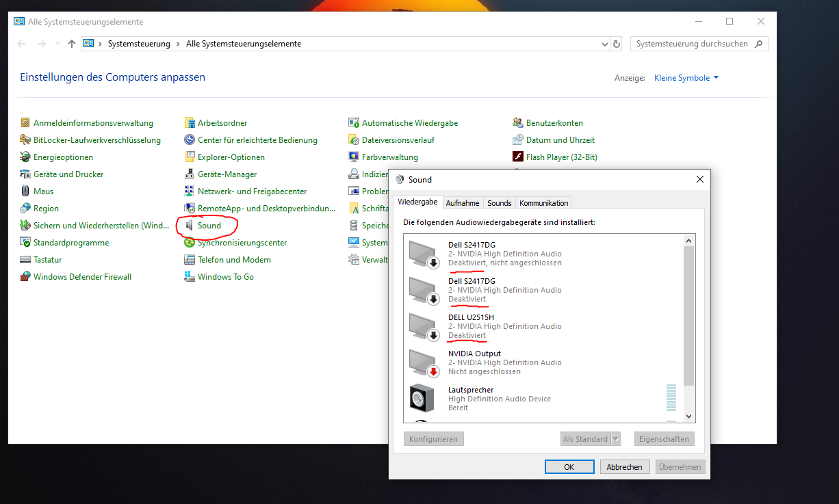This screenshot has width=839, height=504.
Task: Open the Sounds tab
Action: [x=500, y=203]
